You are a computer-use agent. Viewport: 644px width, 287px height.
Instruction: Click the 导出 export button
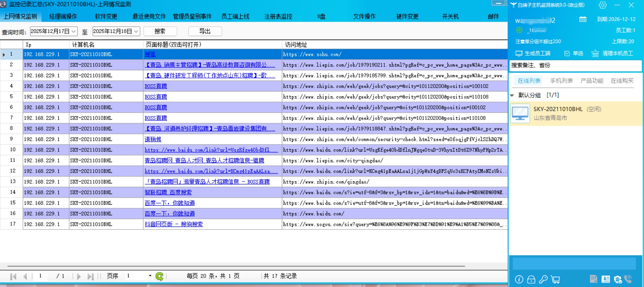205,31
